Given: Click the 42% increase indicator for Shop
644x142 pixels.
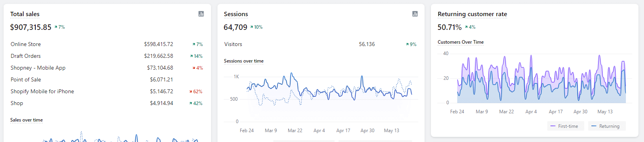Looking at the screenshot, I should tap(196, 103).
